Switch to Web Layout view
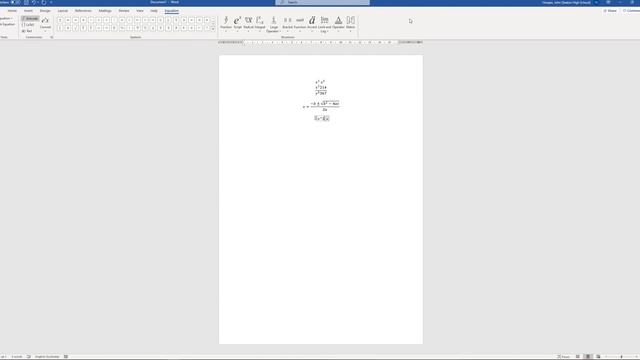Viewport: 640px width, 360px height. coord(598,356)
